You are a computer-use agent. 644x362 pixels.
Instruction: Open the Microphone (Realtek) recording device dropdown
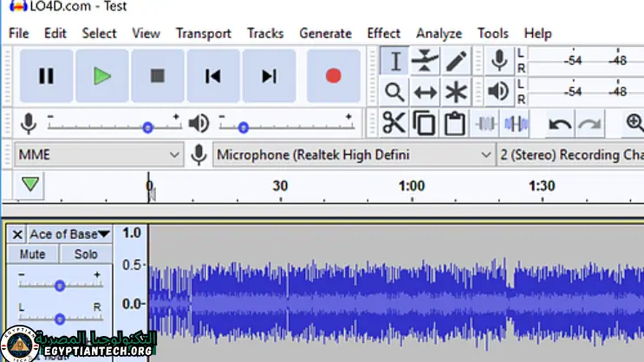coord(354,155)
